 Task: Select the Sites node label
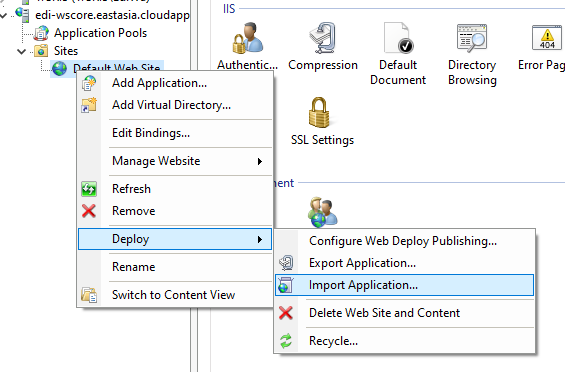click(66, 51)
